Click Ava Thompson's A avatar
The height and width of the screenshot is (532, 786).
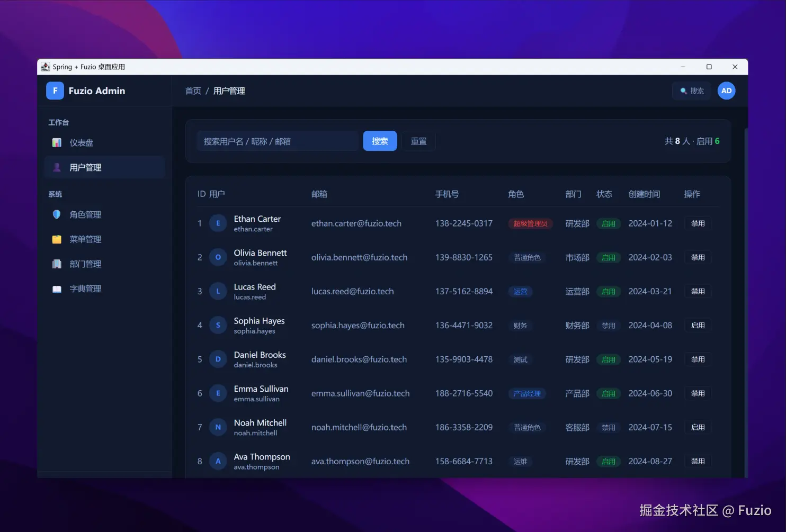tap(218, 461)
